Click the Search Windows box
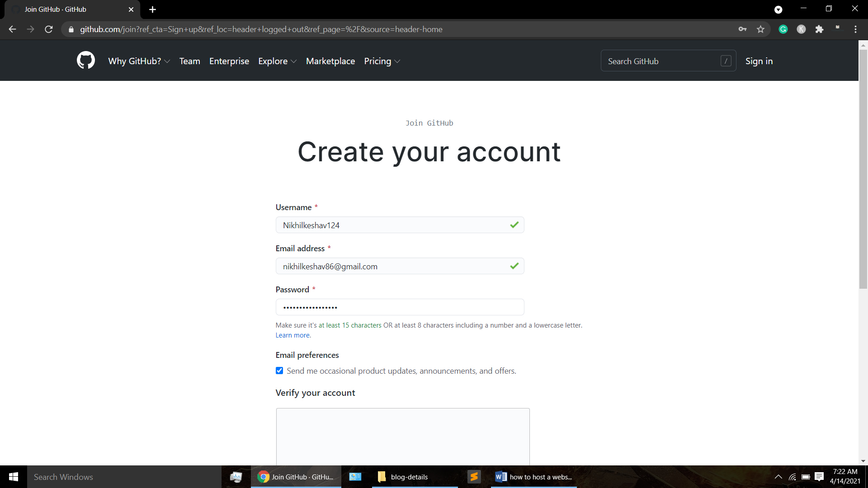This screenshot has width=868, height=488. click(x=124, y=477)
